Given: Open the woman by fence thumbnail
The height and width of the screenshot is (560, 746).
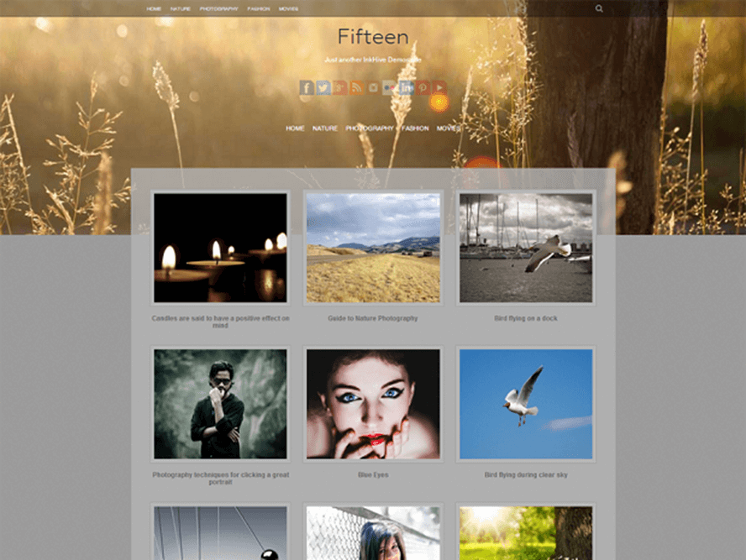Looking at the screenshot, I should [x=373, y=532].
